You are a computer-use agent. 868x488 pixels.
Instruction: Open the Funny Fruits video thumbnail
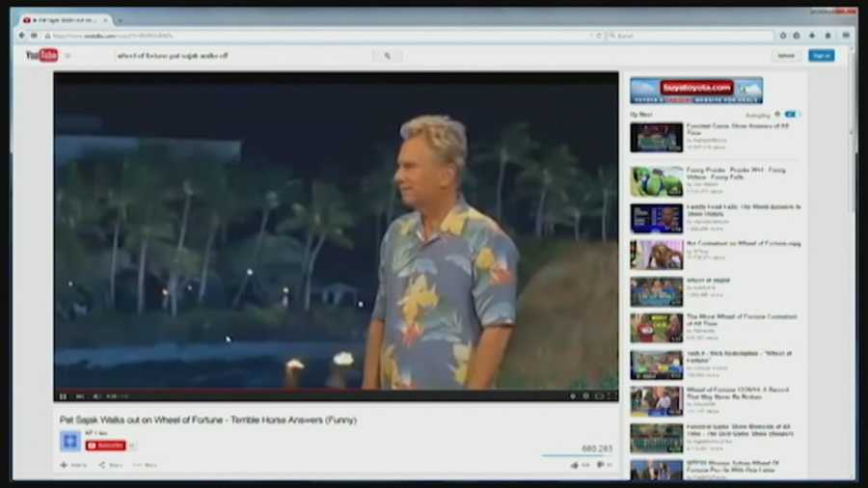point(657,181)
